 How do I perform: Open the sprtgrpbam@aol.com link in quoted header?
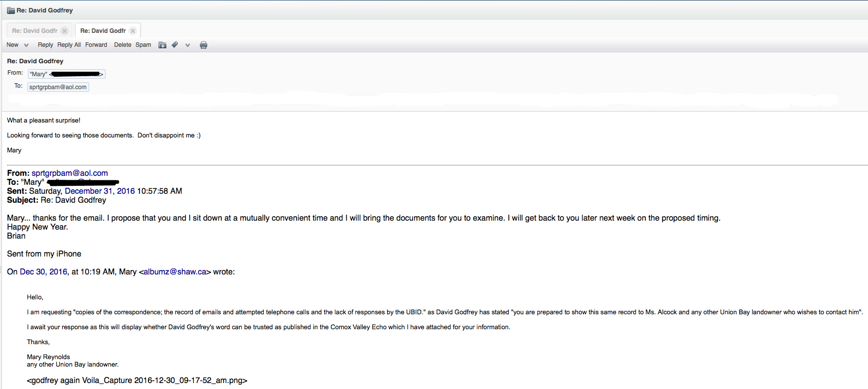[70, 173]
